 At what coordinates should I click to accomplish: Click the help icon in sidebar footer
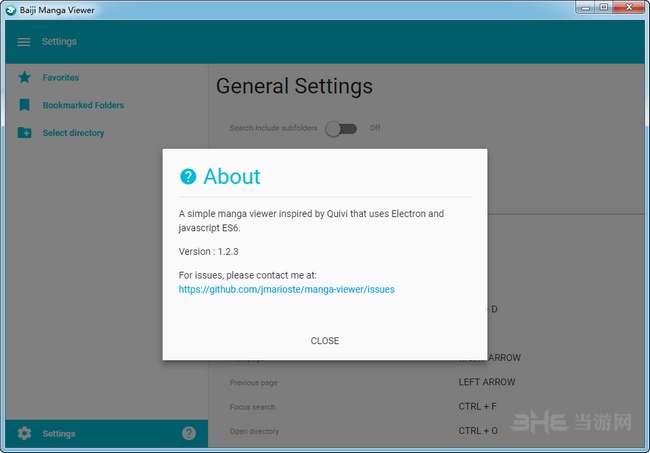[189, 433]
